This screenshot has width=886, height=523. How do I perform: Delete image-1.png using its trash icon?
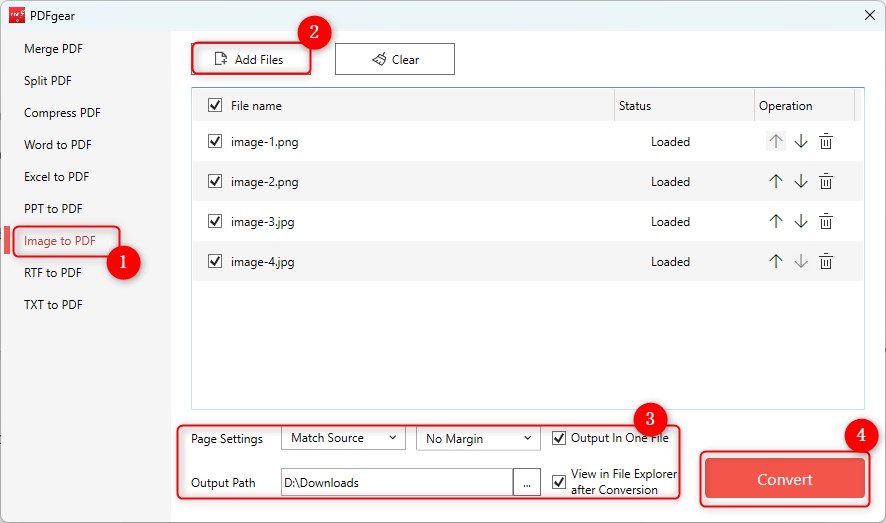tap(826, 142)
